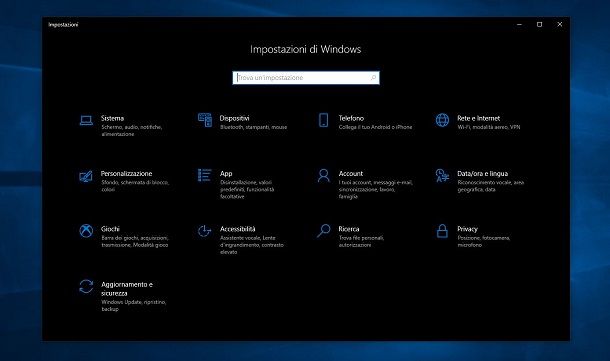Open the Dispositivi keyboard icon
Viewport: 610px width, 361px height.
205,120
